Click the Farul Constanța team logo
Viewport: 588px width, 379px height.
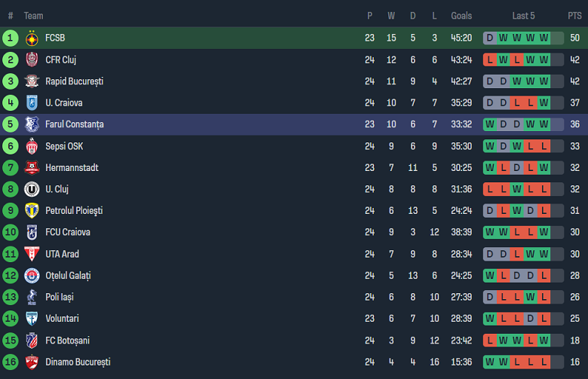pos(32,124)
